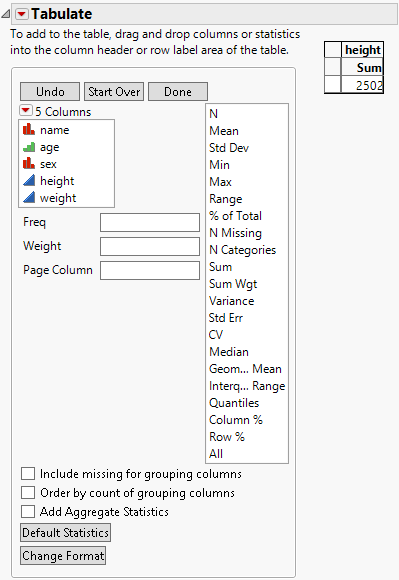Select the height column in list
This screenshot has width=399, height=580.
pyautogui.click(x=57, y=181)
